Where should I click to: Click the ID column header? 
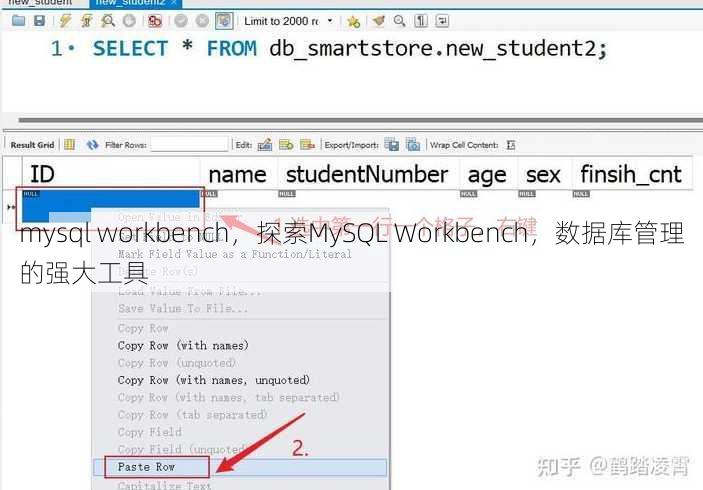pyautogui.click(x=111, y=174)
